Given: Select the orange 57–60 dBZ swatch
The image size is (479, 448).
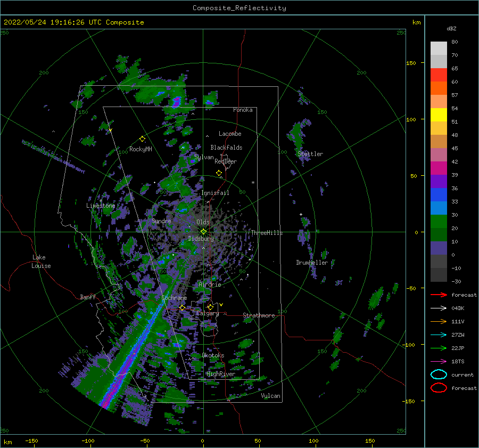Looking at the screenshot, I should (439, 88).
